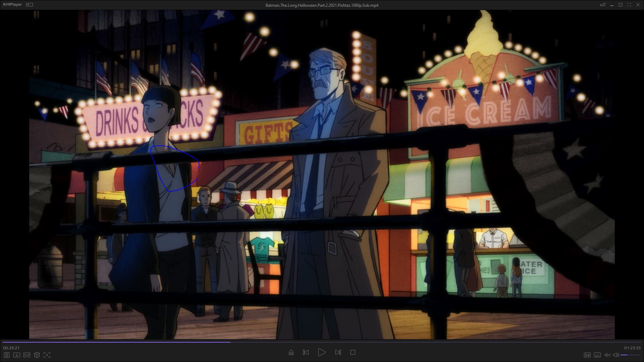Skip to previous track
The height and width of the screenshot is (362, 644).
(x=306, y=352)
